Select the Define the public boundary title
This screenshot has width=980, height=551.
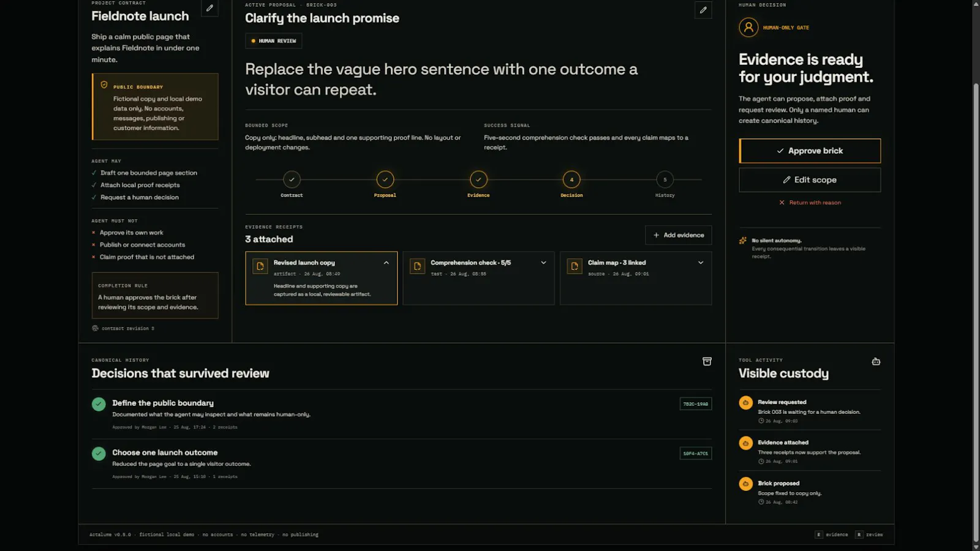163,403
